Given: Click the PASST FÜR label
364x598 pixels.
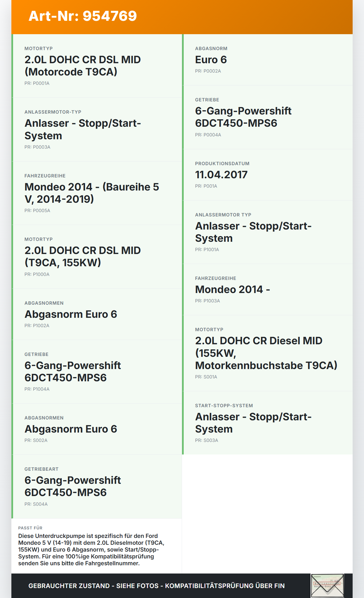Looking at the screenshot, I should click(x=30, y=528).
